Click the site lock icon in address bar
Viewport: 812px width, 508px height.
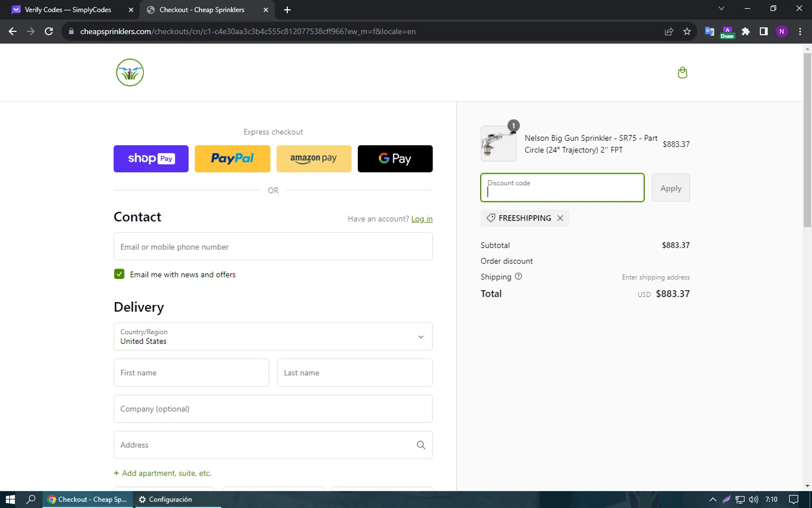coord(71,31)
